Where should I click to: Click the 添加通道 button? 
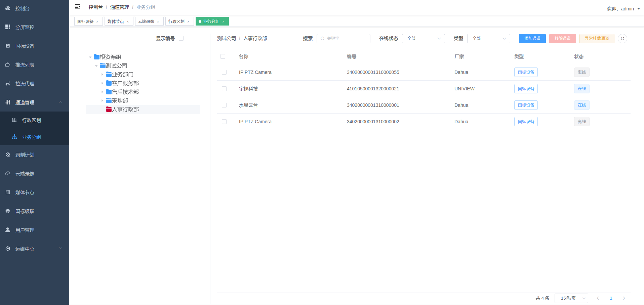coord(532,38)
